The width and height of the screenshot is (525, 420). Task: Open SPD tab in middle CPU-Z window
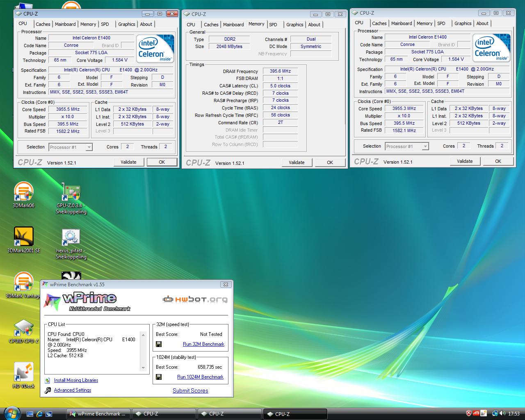pos(273,25)
